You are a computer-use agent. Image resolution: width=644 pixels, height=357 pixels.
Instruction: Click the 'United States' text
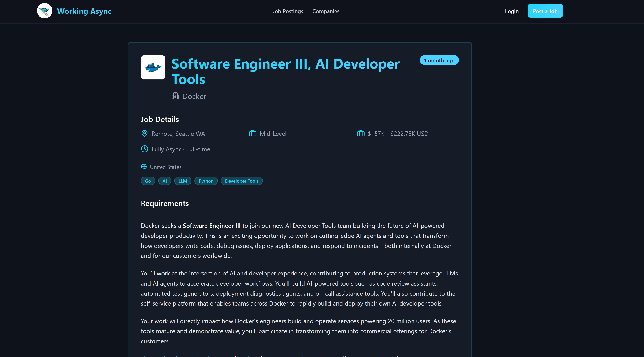[x=165, y=167]
